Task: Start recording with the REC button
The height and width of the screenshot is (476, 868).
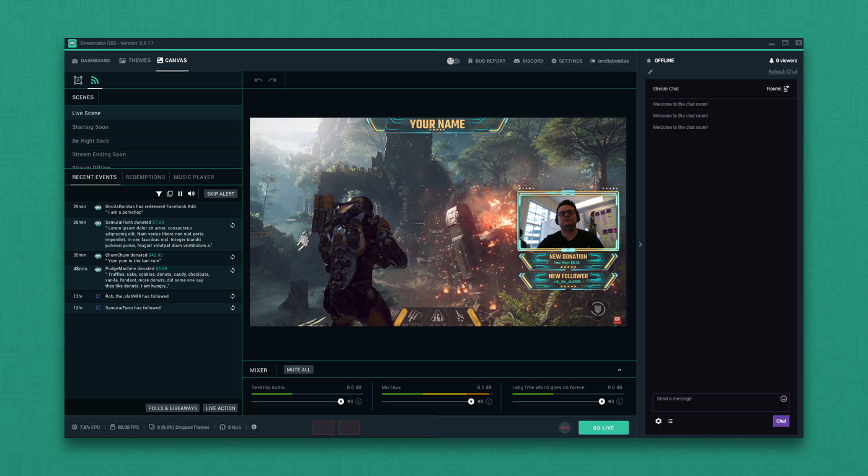Action: [565, 428]
